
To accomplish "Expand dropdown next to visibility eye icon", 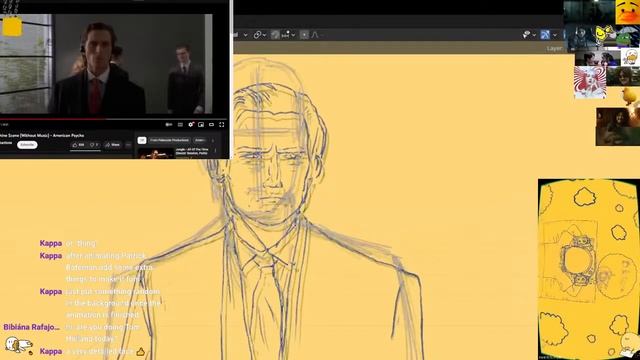I will tap(534, 35).
